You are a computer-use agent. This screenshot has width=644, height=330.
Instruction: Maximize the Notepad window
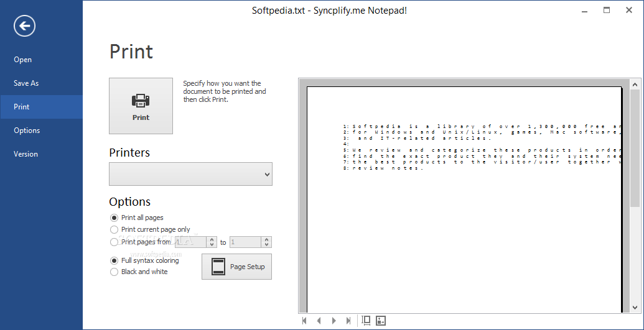coord(607,11)
